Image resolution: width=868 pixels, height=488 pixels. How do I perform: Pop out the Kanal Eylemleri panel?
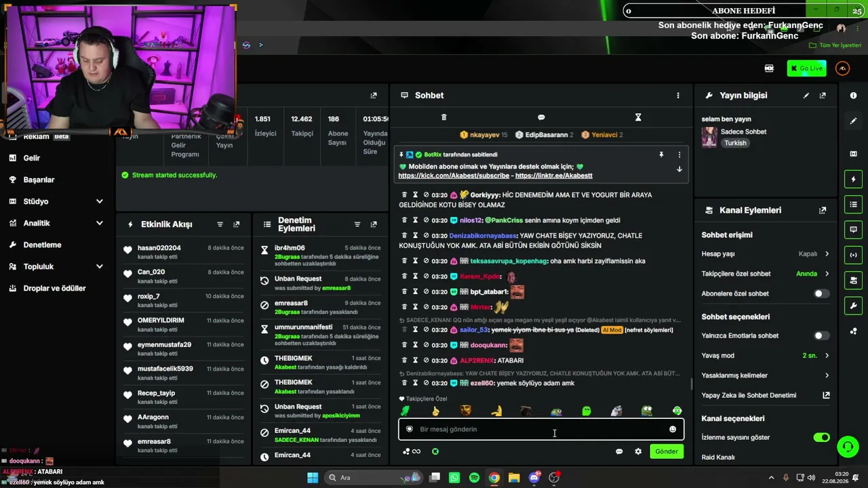click(823, 211)
